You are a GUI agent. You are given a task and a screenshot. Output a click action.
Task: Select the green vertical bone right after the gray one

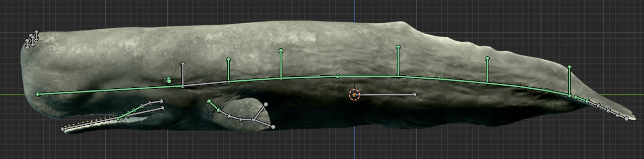point(228,70)
